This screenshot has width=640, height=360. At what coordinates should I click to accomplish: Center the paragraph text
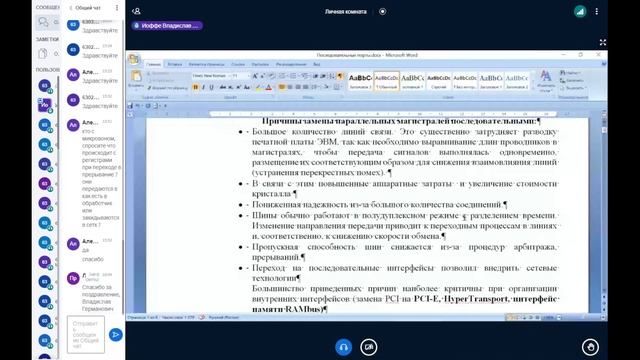(x=290, y=87)
